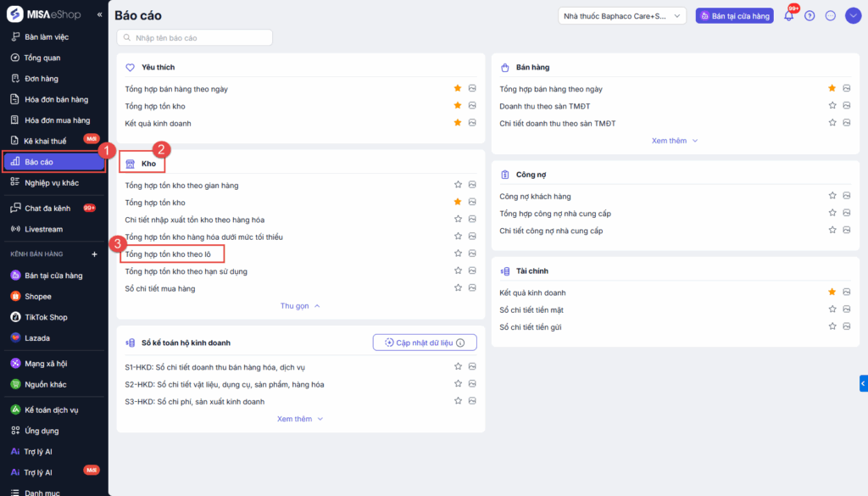Image resolution: width=868 pixels, height=496 pixels.
Task: Click the report name search field
Action: pos(195,37)
